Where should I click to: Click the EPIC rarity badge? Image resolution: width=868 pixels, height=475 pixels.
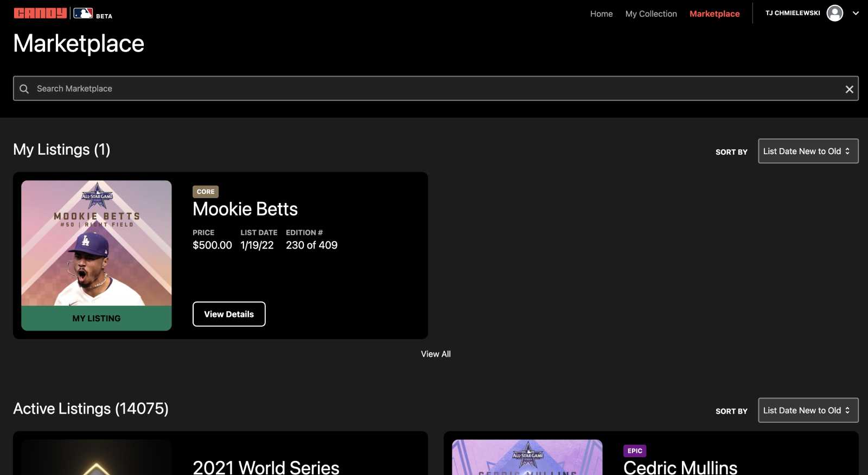click(635, 451)
